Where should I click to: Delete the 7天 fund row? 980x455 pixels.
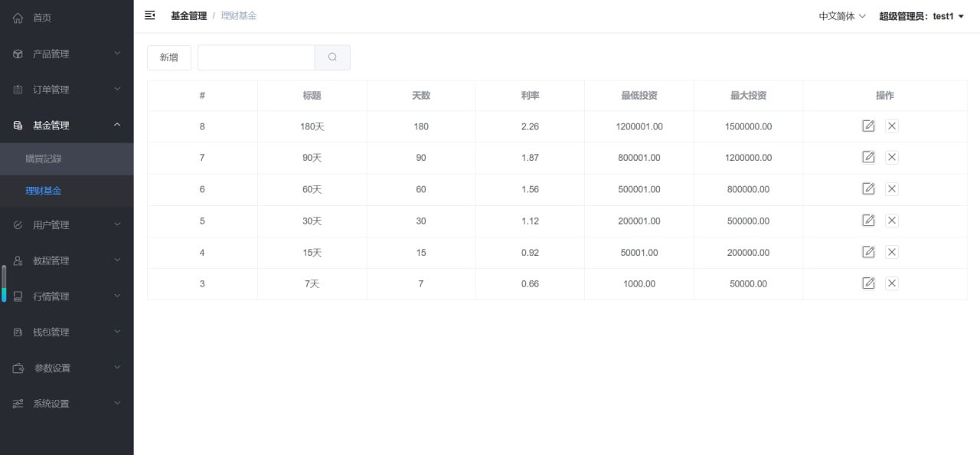click(892, 283)
